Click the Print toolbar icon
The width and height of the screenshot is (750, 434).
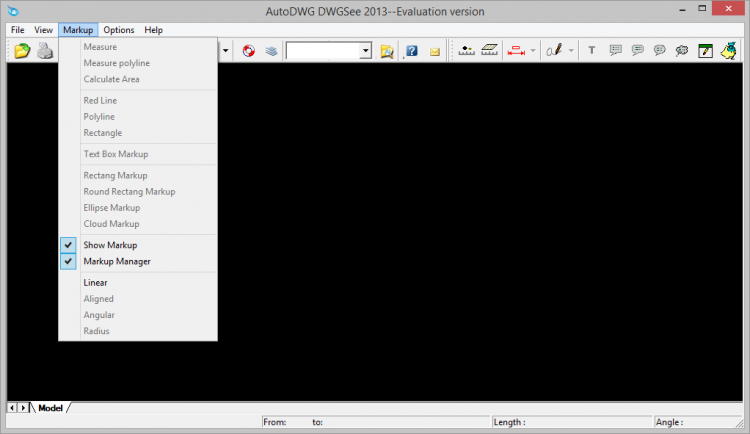tap(45, 51)
